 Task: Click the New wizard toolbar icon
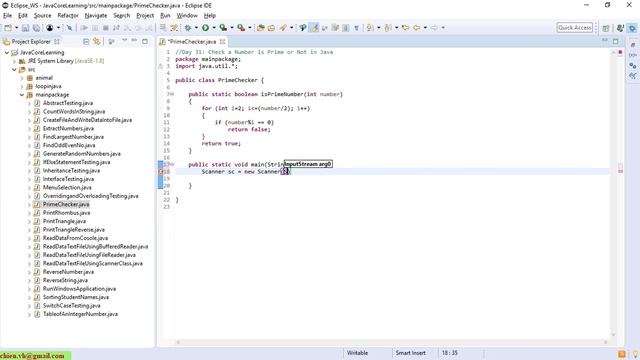(x=8, y=28)
